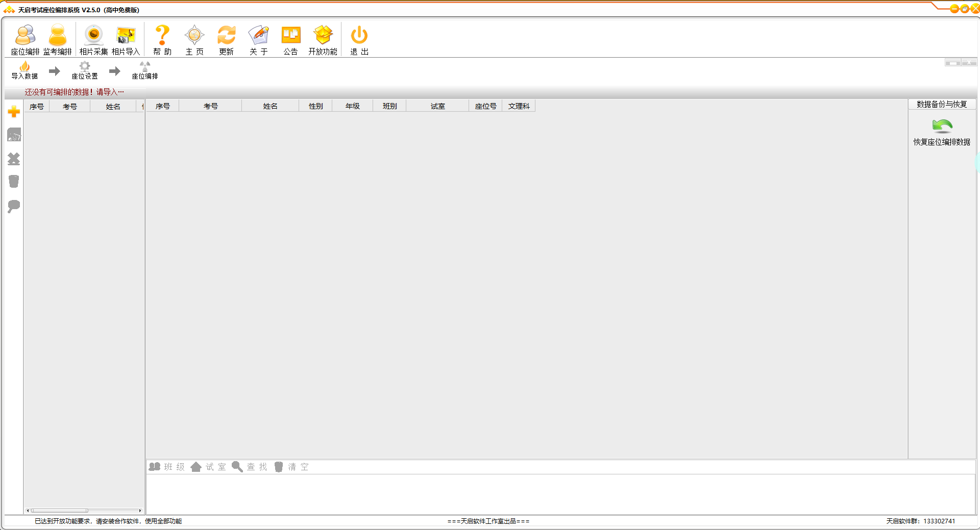Click the 试室 exam room button
Image resolution: width=980 pixels, height=530 pixels.
point(208,467)
